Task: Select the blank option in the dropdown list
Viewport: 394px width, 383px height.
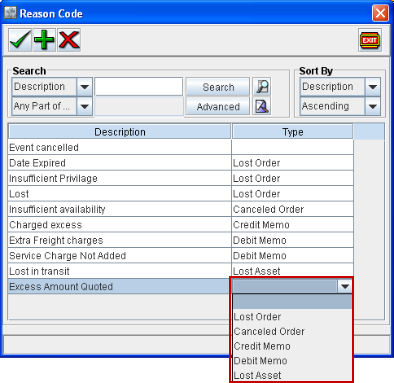Action: pyautogui.click(x=292, y=302)
